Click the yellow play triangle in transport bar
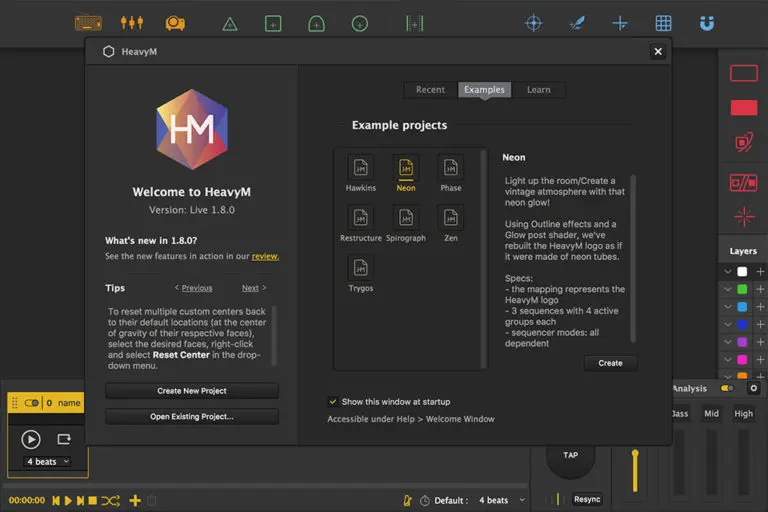768x512 pixels. (x=68, y=500)
